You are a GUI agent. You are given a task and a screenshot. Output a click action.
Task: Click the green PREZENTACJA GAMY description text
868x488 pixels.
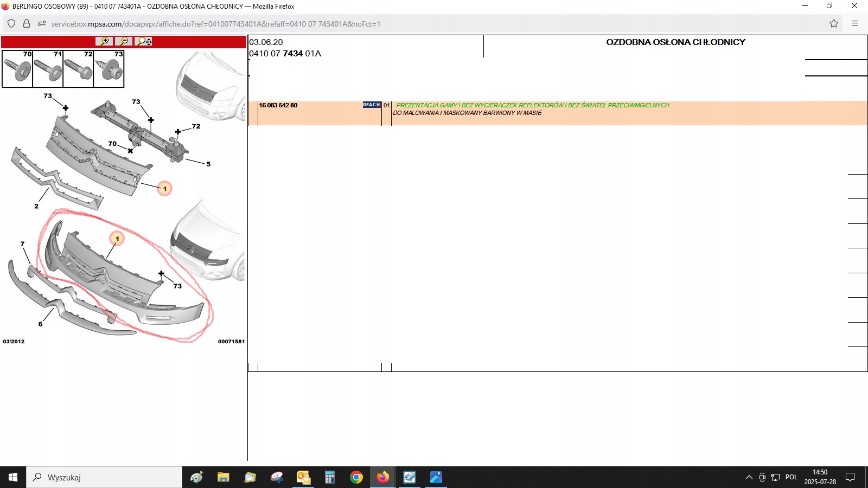(x=533, y=105)
